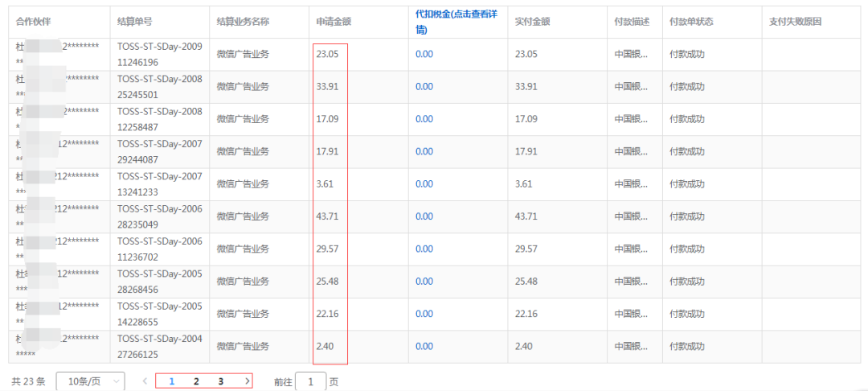Open tax detail 0.00 in the 17.91 row
Image resolution: width=868 pixels, height=391 pixels.
coord(424,151)
